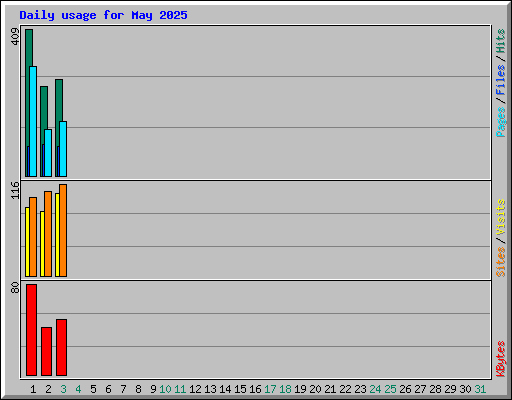Click the orange Sites legend label
The image size is (512, 400).
pyautogui.click(x=500, y=262)
